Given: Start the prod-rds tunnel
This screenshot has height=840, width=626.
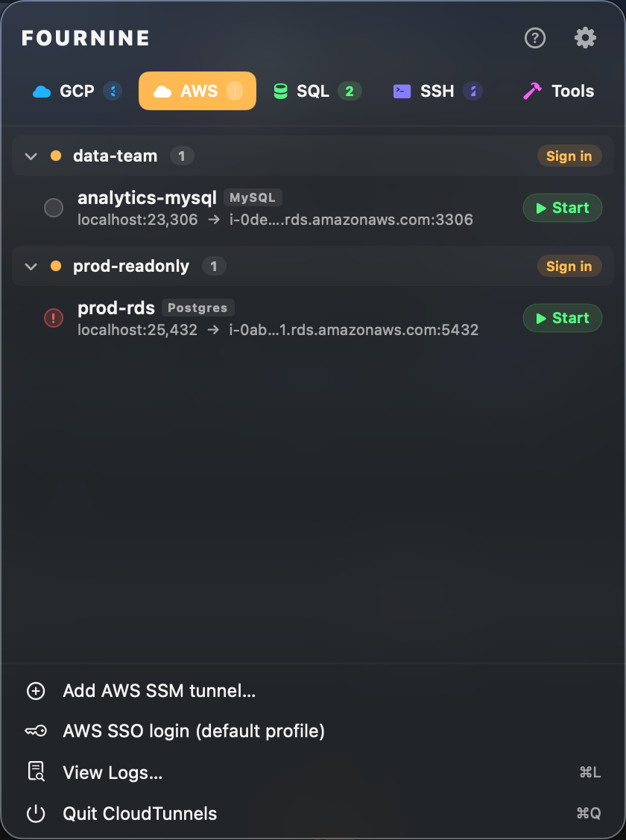Looking at the screenshot, I should point(562,318).
